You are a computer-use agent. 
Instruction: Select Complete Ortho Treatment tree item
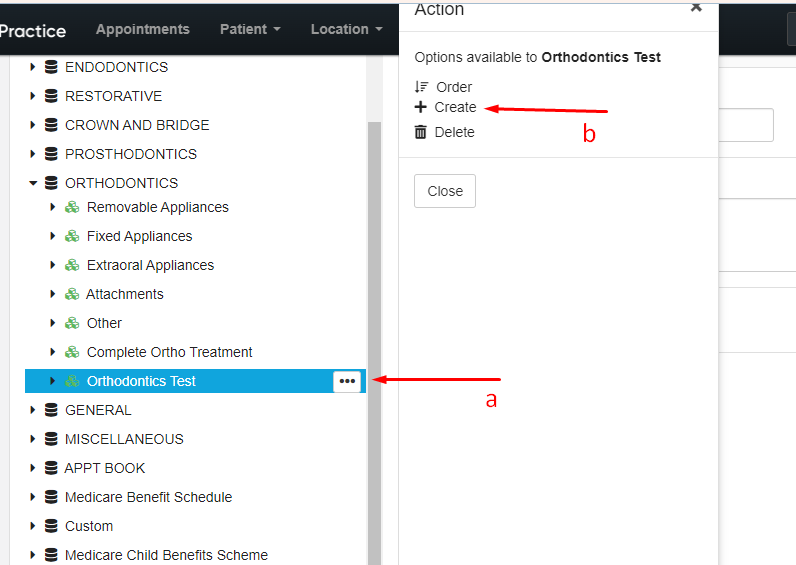[170, 352]
